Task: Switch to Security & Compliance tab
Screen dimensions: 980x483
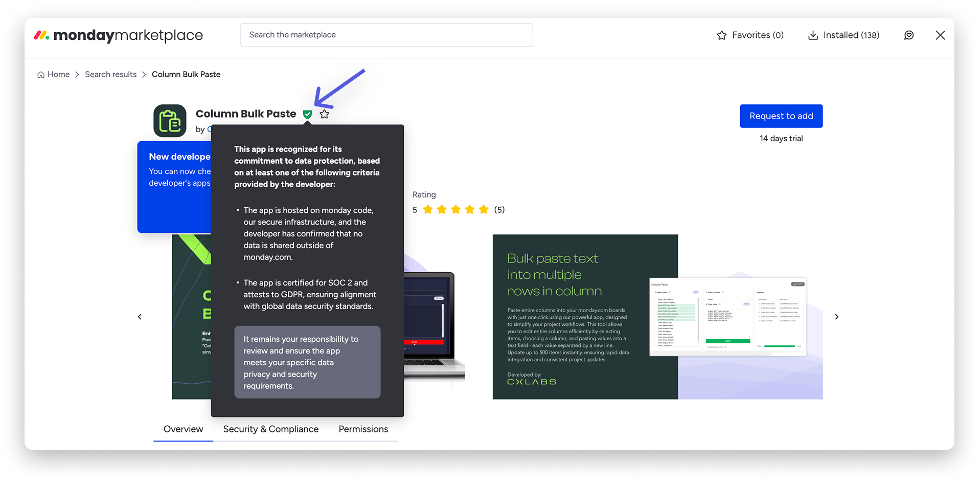Action: pyautogui.click(x=270, y=429)
